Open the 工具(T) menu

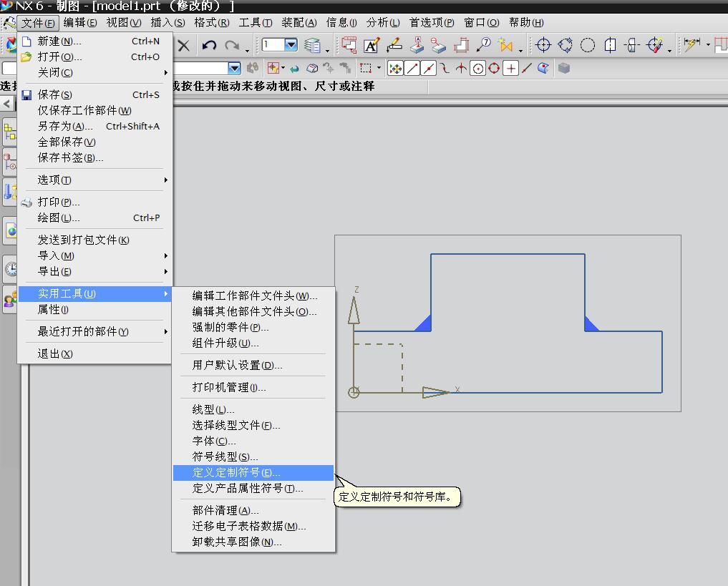pyautogui.click(x=256, y=23)
